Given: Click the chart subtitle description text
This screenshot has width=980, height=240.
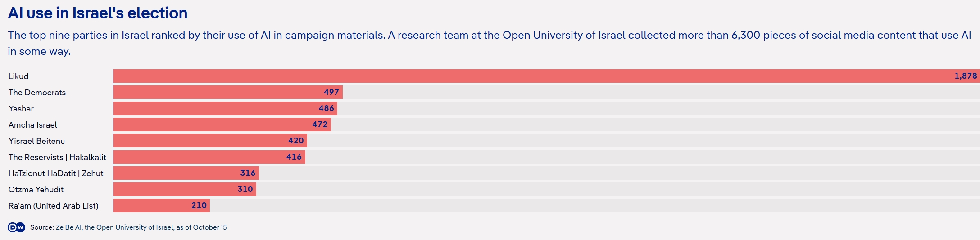Looking at the screenshot, I should pyautogui.click(x=490, y=43).
